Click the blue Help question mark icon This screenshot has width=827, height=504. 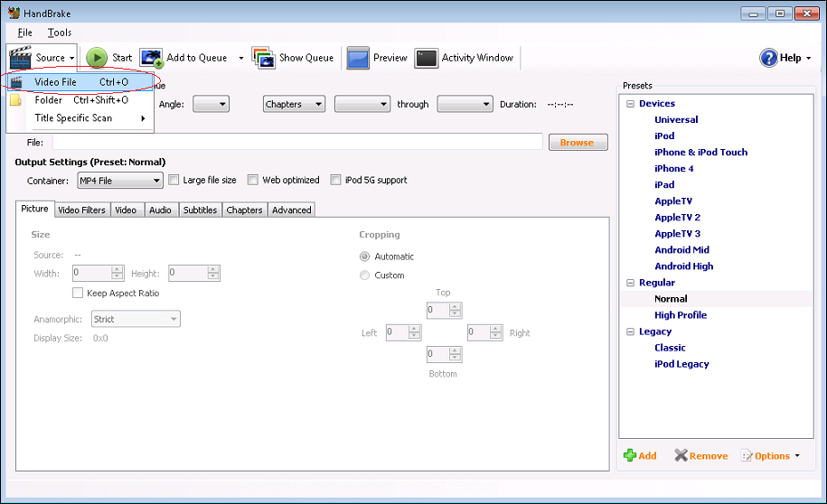click(x=768, y=58)
